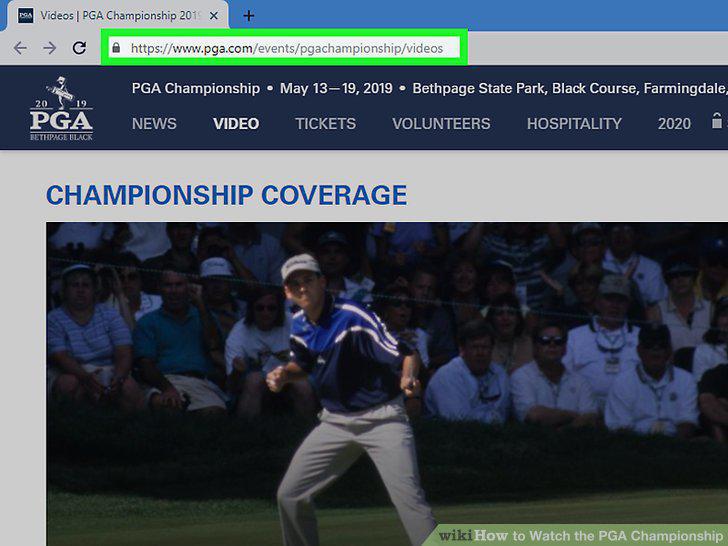728x546 pixels.
Task: Click the pga.com address bar URL
Action: tap(286, 48)
